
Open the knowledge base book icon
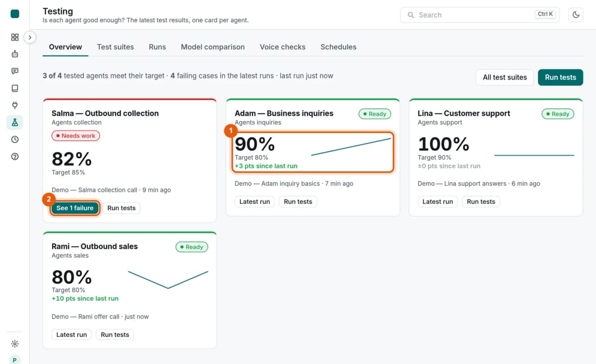click(15, 88)
